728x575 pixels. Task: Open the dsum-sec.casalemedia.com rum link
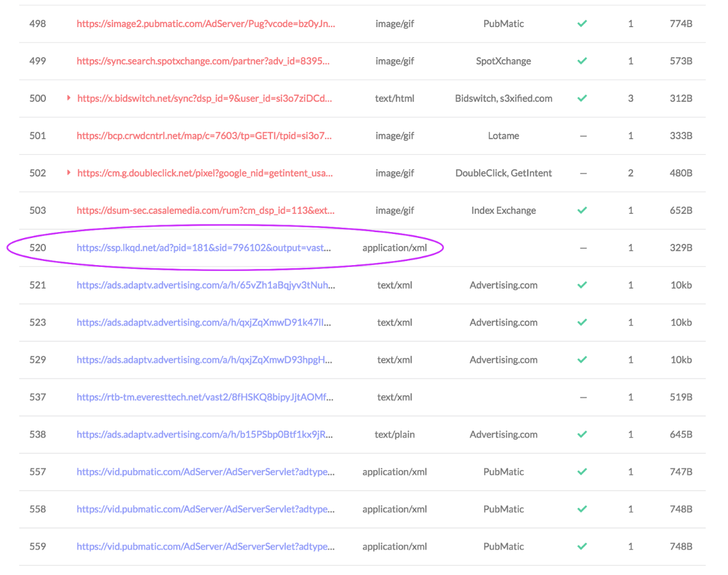coord(205,210)
